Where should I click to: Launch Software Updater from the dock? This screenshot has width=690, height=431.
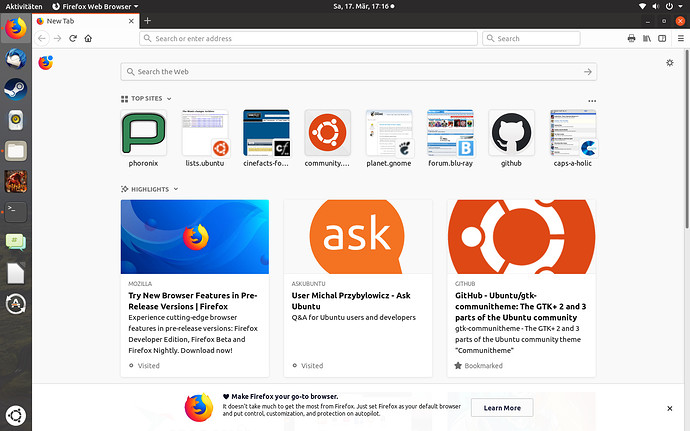(16, 304)
